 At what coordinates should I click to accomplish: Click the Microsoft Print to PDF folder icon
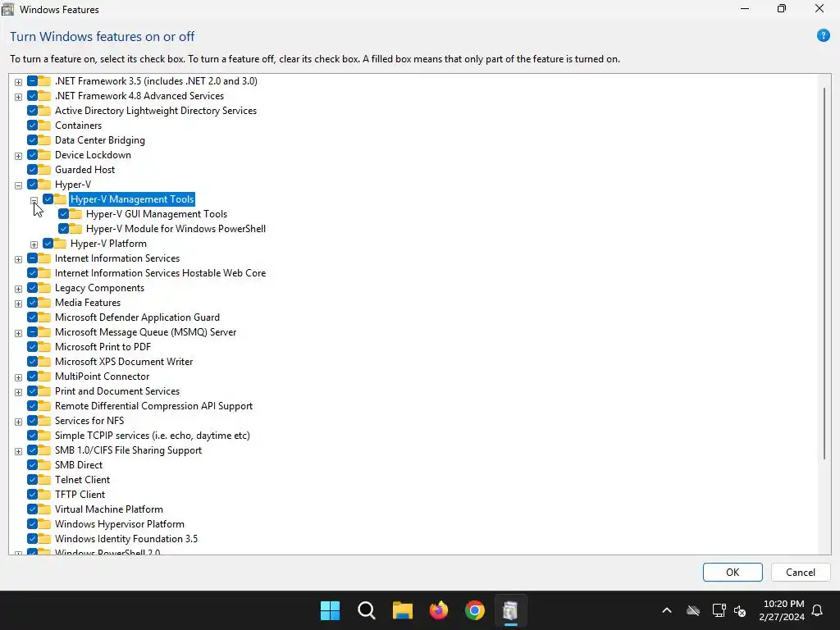point(45,347)
